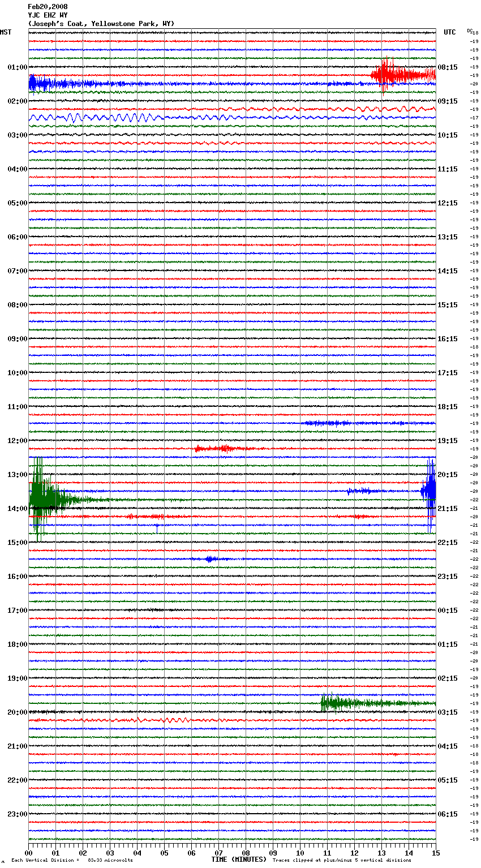Viewport: 481px width, 868px height.
Task: Click the 09:15 UTC label
Action: point(448,101)
